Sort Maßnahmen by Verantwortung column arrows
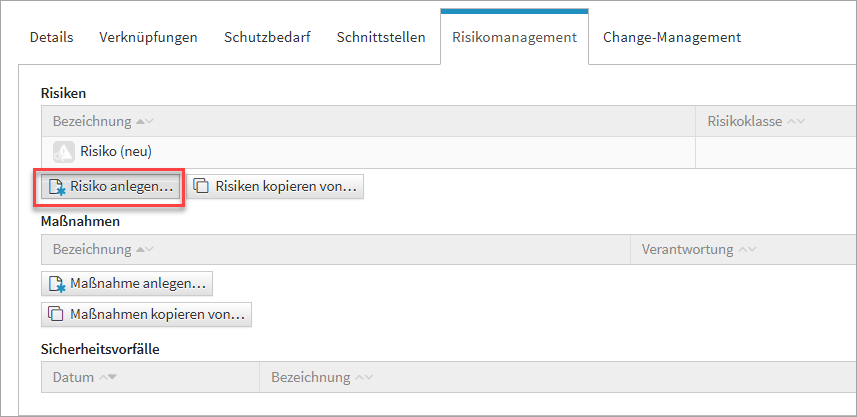Screen dimensions: 857x417 tap(746, 250)
